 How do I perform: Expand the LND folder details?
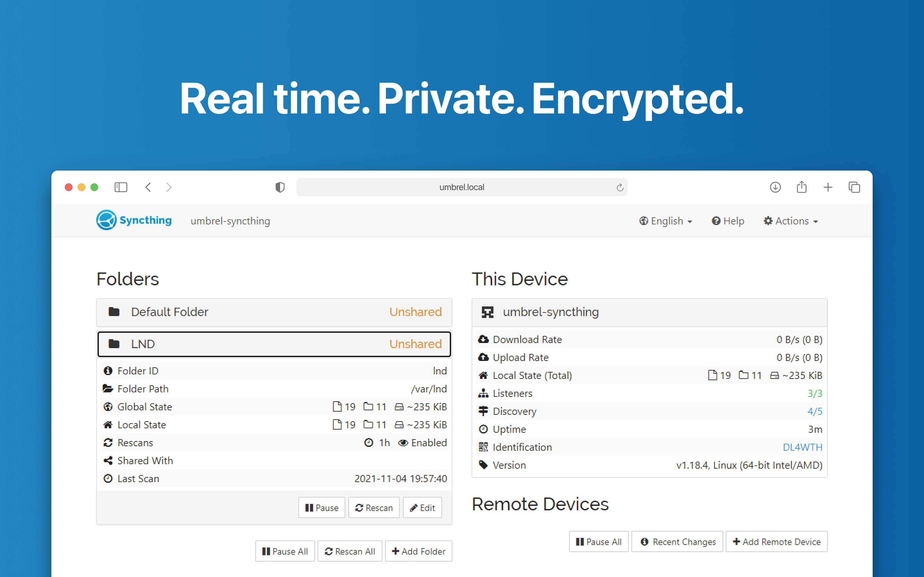(275, 344)
